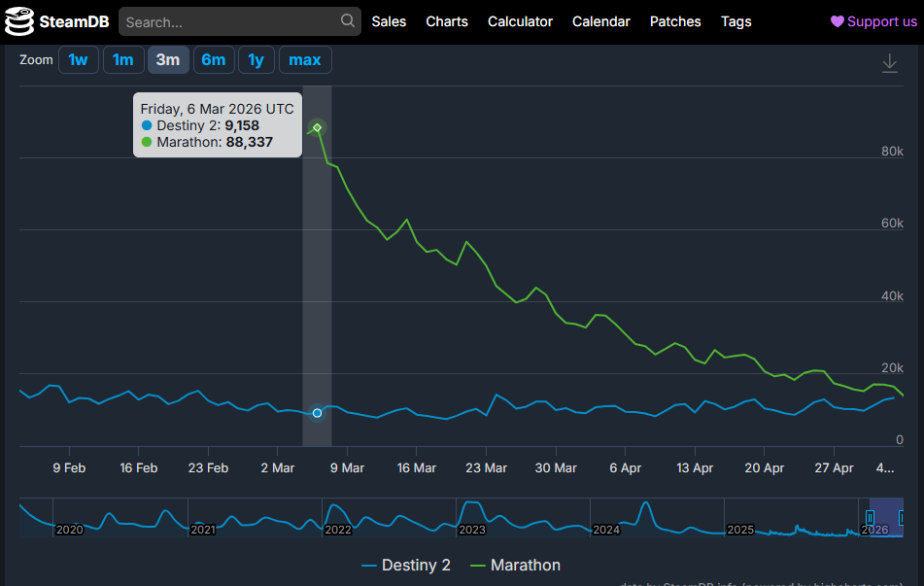This screenshot has height=586, width=924.
Task: Open the Tags page
Action: 736,21
